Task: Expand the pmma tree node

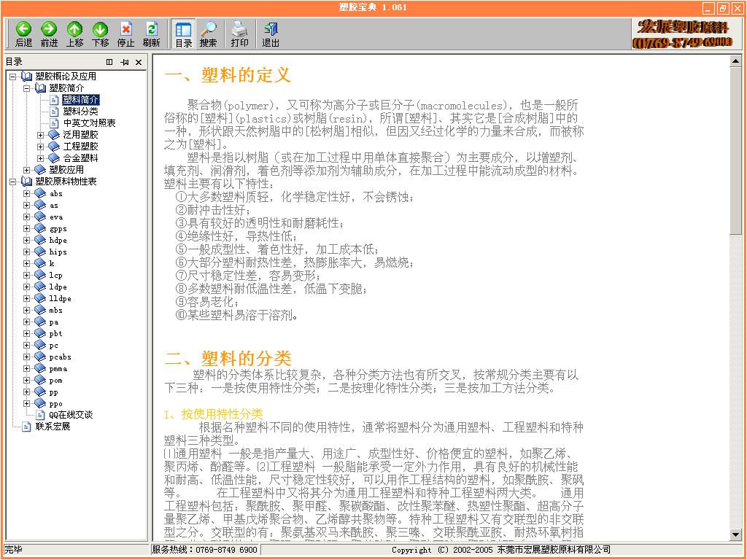Action: click(x=27, y=368)
